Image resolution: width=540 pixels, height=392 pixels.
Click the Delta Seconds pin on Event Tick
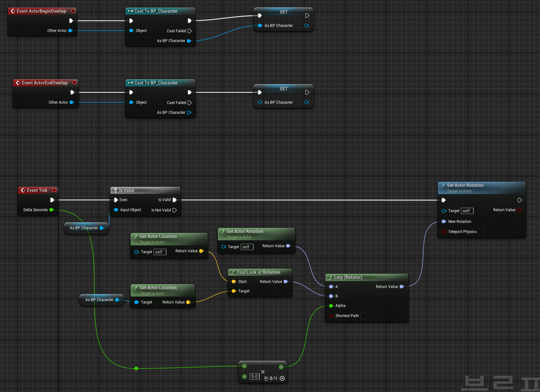click(52, 210)
